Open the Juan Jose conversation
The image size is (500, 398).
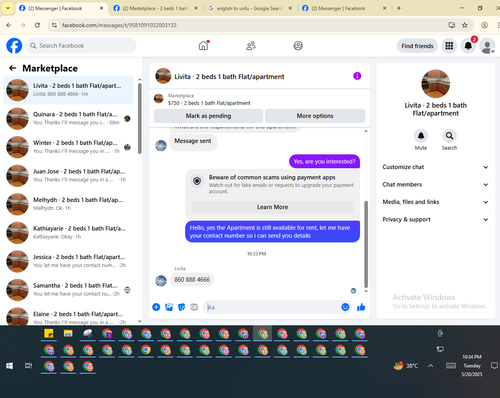click(x=68, y=175)
